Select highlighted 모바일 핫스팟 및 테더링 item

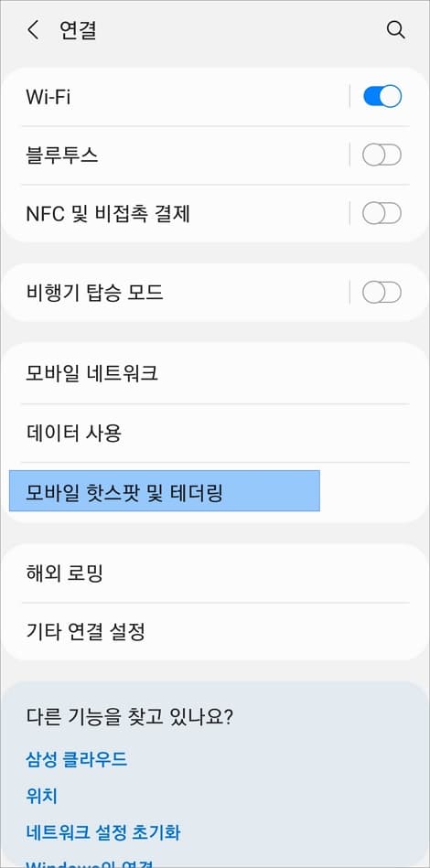pos(165,491)
